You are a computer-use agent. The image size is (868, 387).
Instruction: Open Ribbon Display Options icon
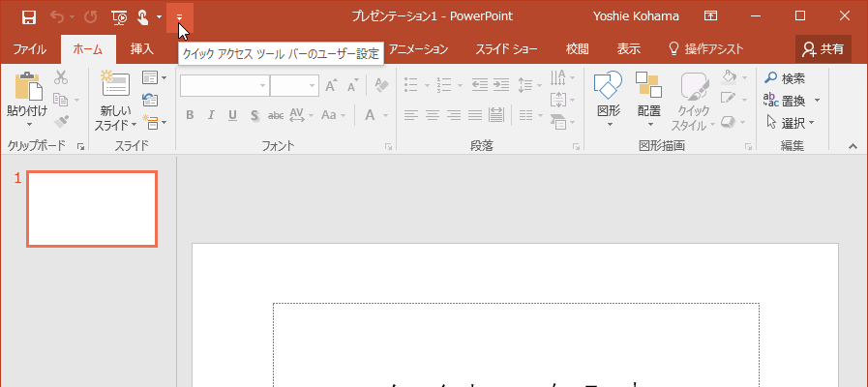(x=711, y=16)
